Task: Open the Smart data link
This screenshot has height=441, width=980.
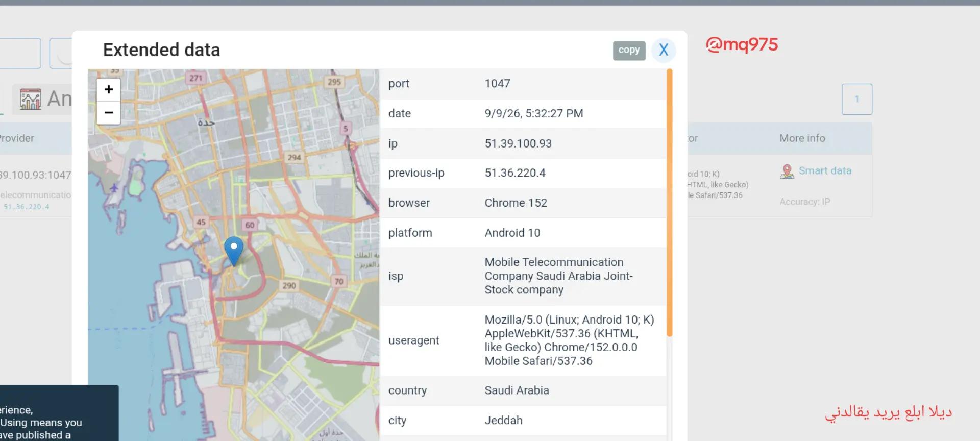Action: point(825,171)
